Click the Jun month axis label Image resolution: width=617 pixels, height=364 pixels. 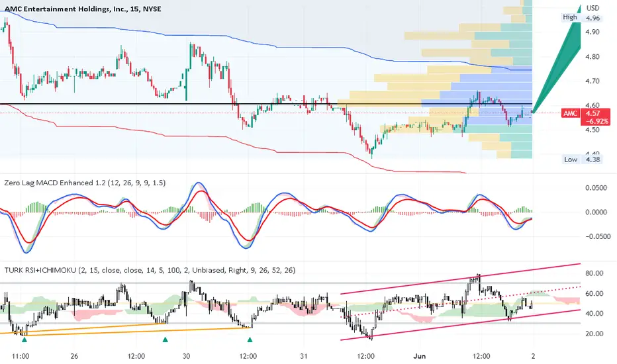(x=420, y=356)
